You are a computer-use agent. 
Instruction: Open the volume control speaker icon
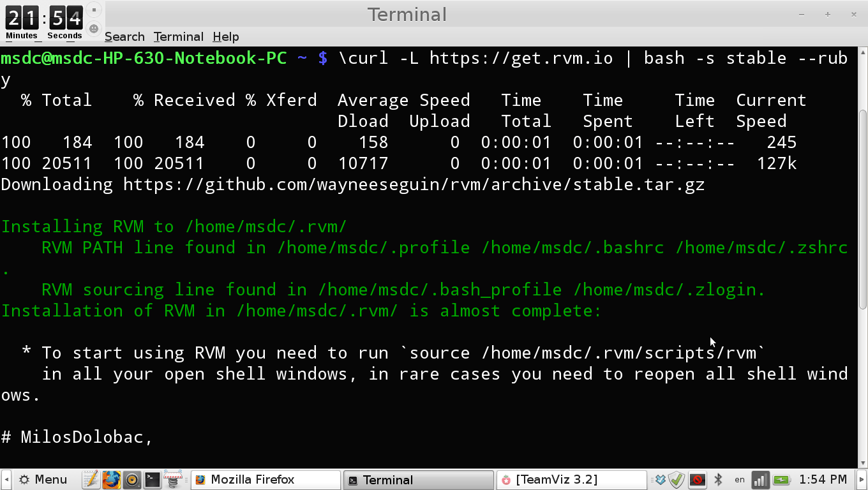pos(131,479)
